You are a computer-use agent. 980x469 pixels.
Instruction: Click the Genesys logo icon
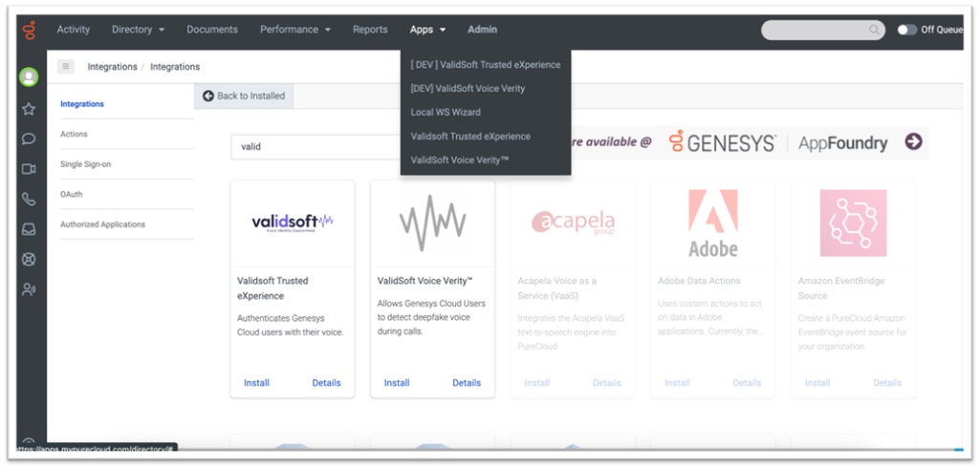(x=30, y=31)
